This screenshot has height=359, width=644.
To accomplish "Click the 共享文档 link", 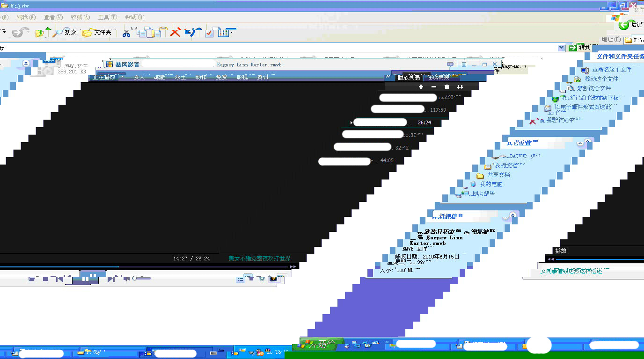I will (x=498, y=175).
